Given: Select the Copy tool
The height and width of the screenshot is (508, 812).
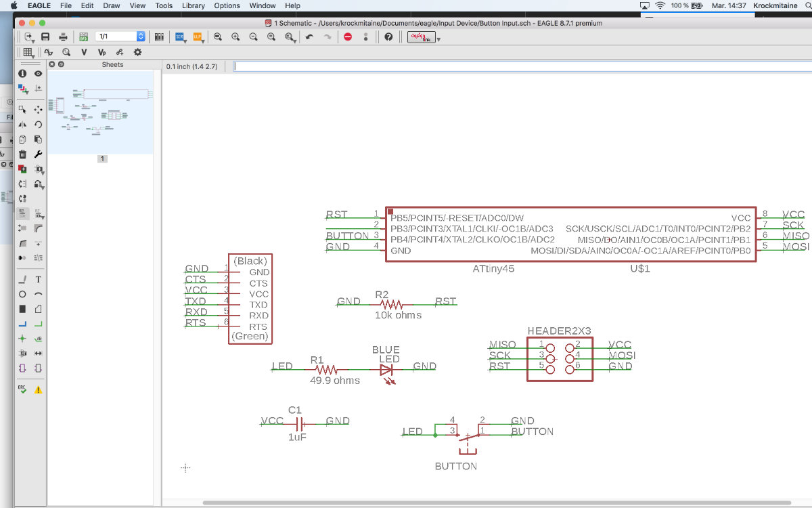Looking at the screenshot, I should pos(22,139).
